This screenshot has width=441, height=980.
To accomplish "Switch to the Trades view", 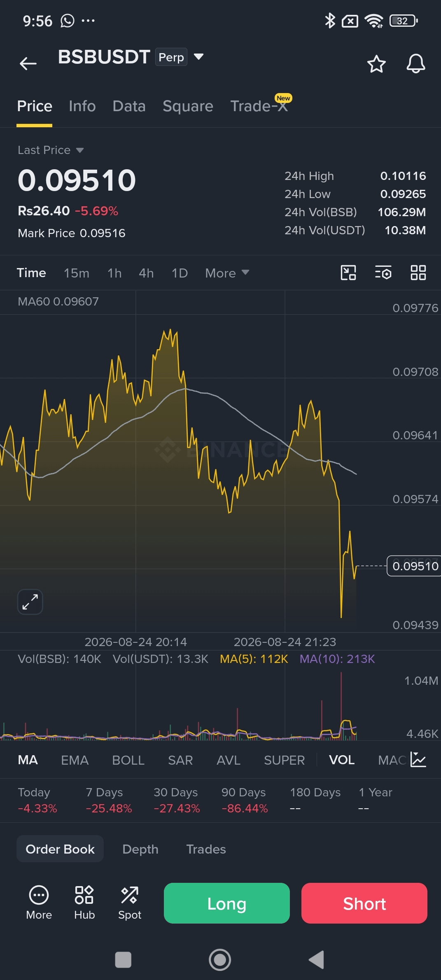I will [206, 849].
